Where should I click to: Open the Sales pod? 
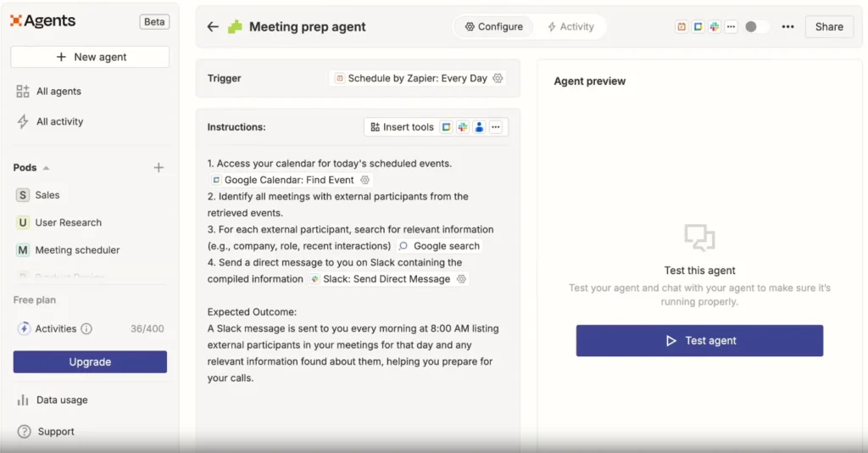point(37,195)
